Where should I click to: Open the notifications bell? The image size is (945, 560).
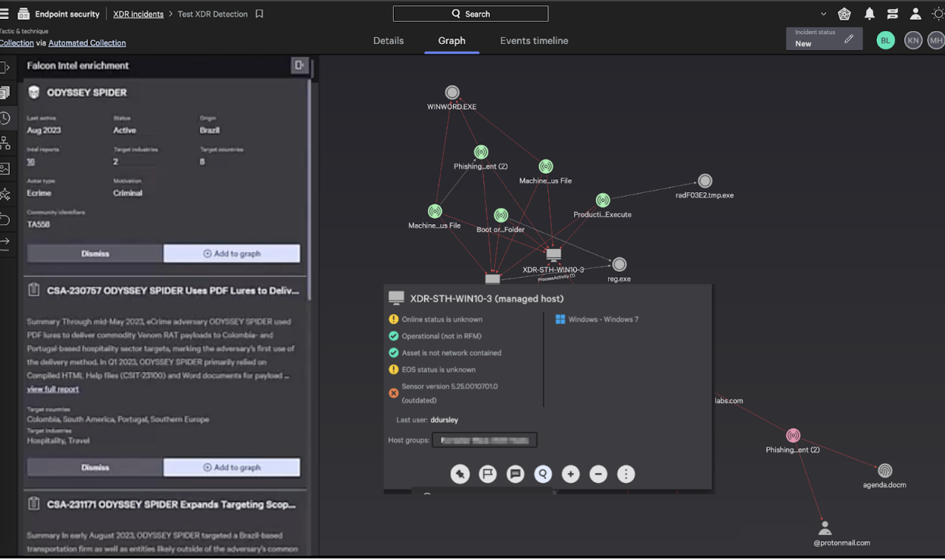[869, 14]
